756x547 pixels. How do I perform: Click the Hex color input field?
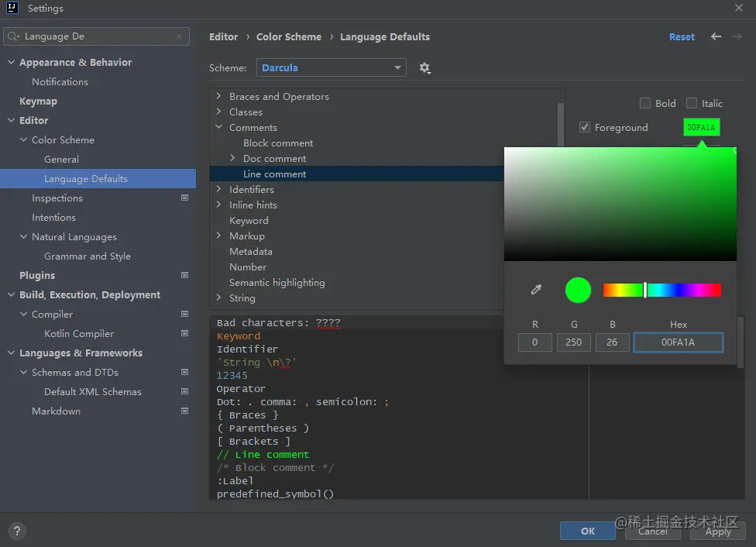pyautogui.click(x=678, y=342)
